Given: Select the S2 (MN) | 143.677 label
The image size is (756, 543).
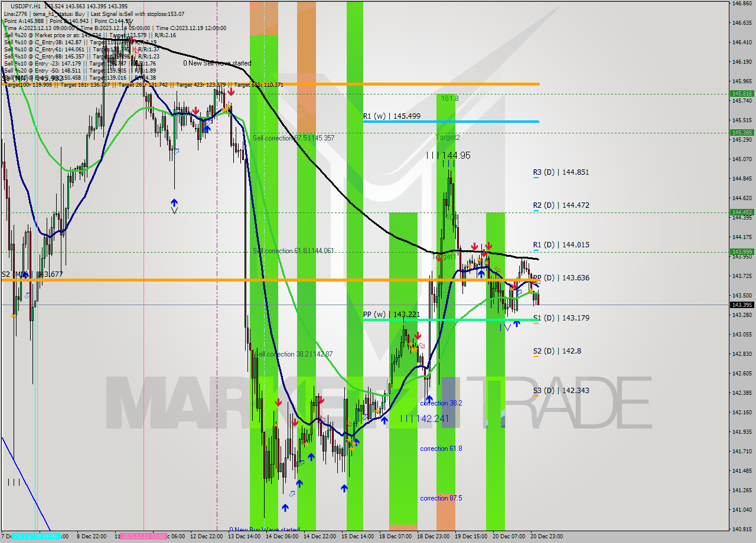Looking at the screenshot, I should (x=32, y=274).
